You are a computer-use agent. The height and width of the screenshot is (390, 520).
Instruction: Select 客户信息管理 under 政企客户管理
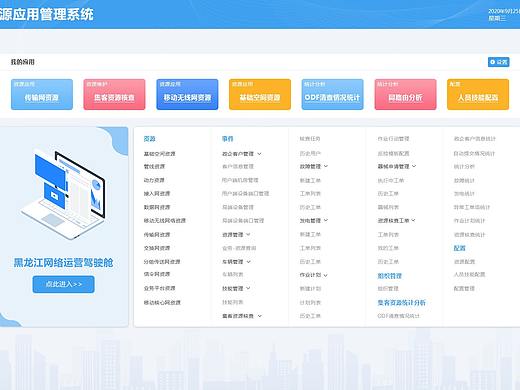(x=238, y=166)
